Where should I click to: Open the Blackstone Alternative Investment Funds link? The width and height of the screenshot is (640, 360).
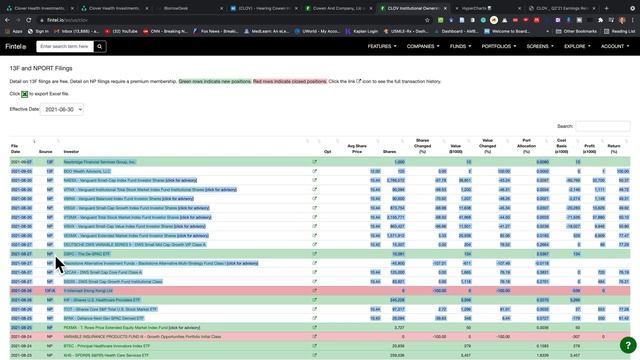144,263
